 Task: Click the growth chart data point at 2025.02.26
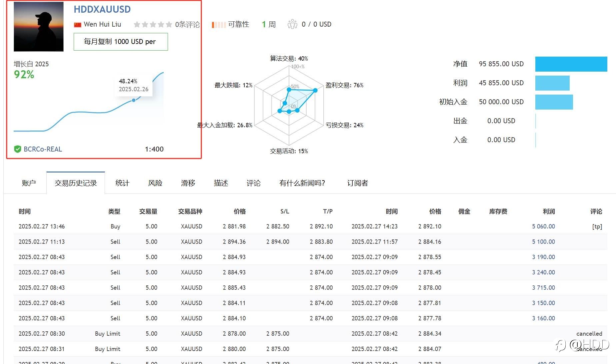click(134, 100)
